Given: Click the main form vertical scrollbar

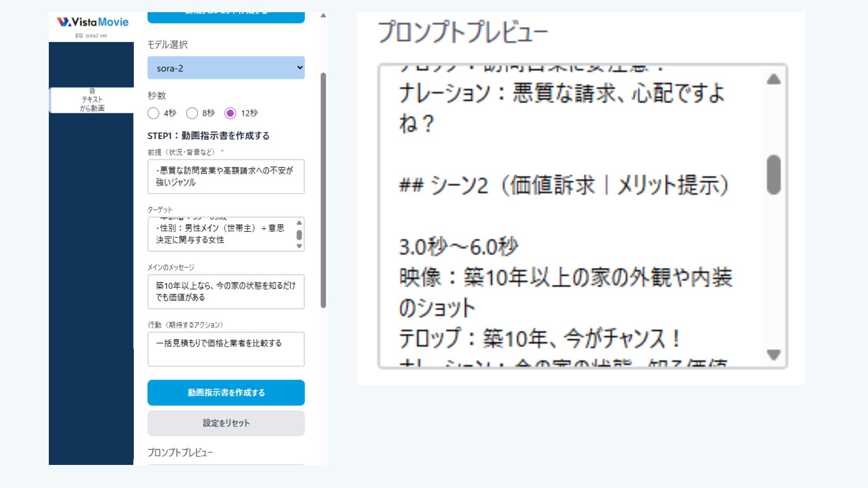Looking at the screenshot, I should click(x=323, y=190).
